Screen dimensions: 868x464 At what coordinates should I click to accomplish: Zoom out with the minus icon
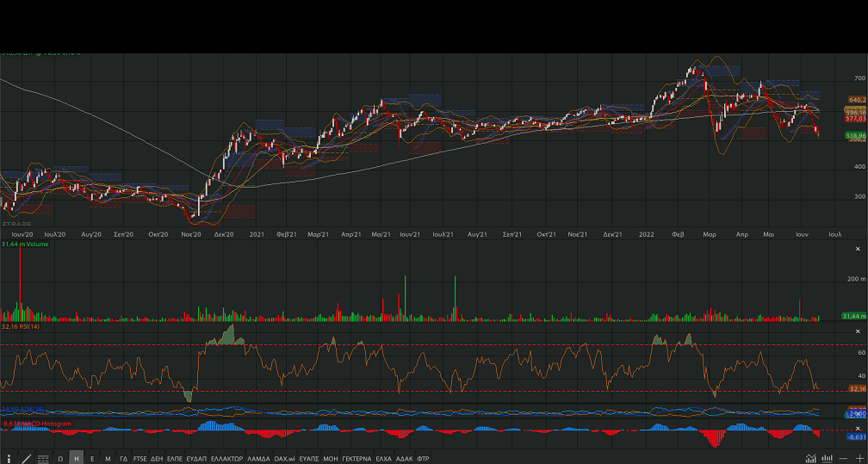[843, 458]
